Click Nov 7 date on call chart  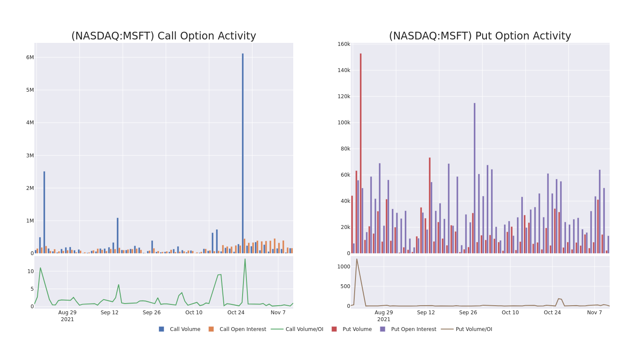pyautogui.click(x=278, y=313)
